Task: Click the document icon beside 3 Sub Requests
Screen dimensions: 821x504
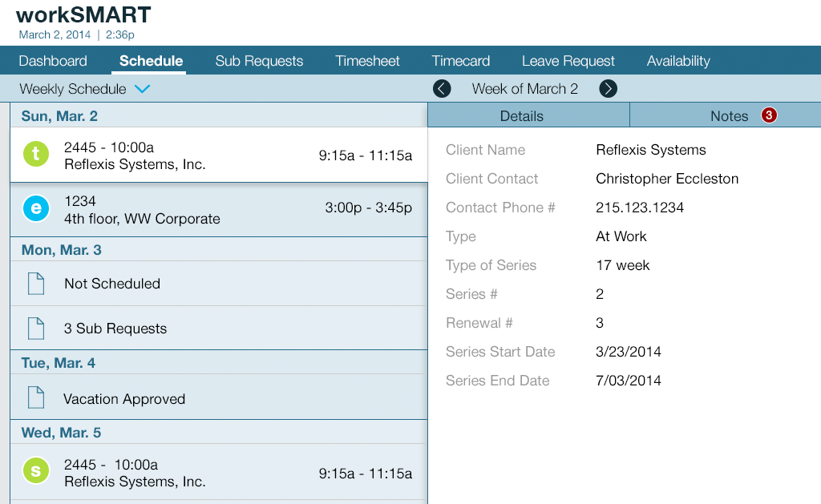Action: pos(36,329)
